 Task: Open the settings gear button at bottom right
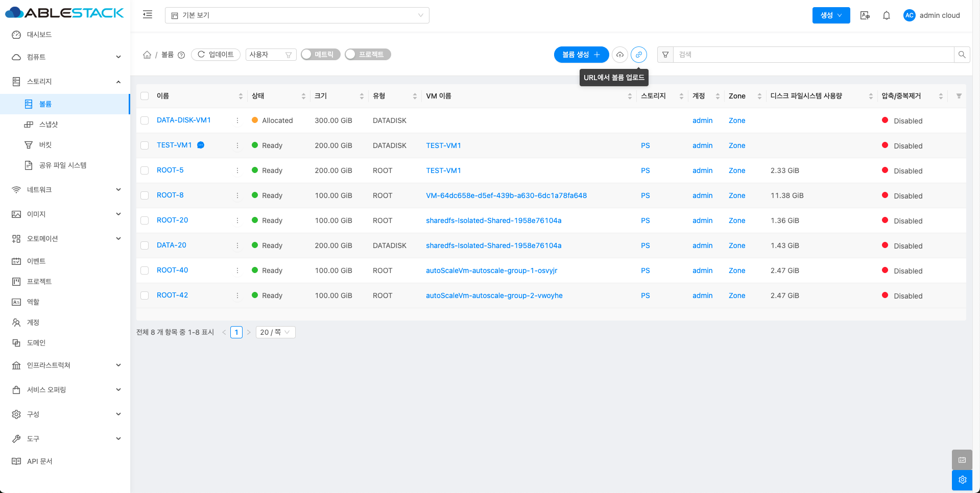pyautogui.click(x=962, y=480)
